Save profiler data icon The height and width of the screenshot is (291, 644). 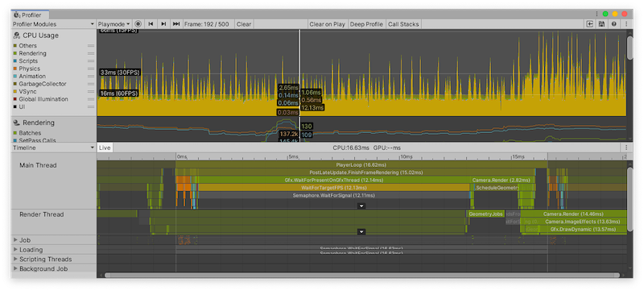pos(601,24)
